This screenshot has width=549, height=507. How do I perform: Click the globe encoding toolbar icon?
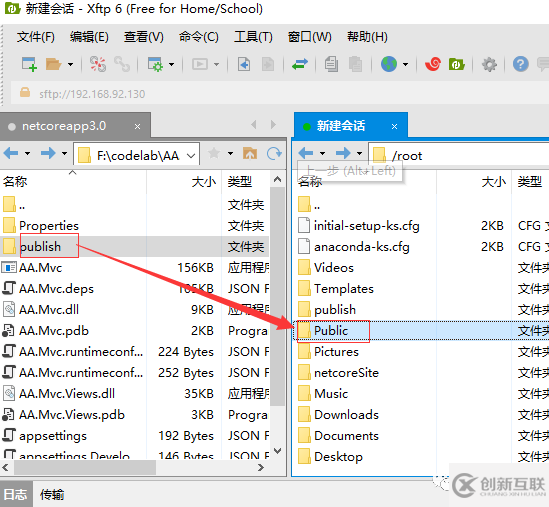point(389,64)
